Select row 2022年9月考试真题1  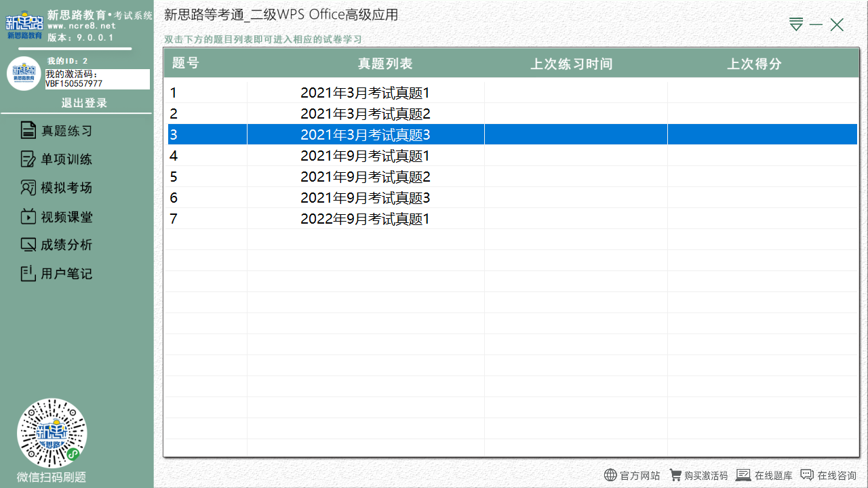pyautogui.click(x=513, y=219)
